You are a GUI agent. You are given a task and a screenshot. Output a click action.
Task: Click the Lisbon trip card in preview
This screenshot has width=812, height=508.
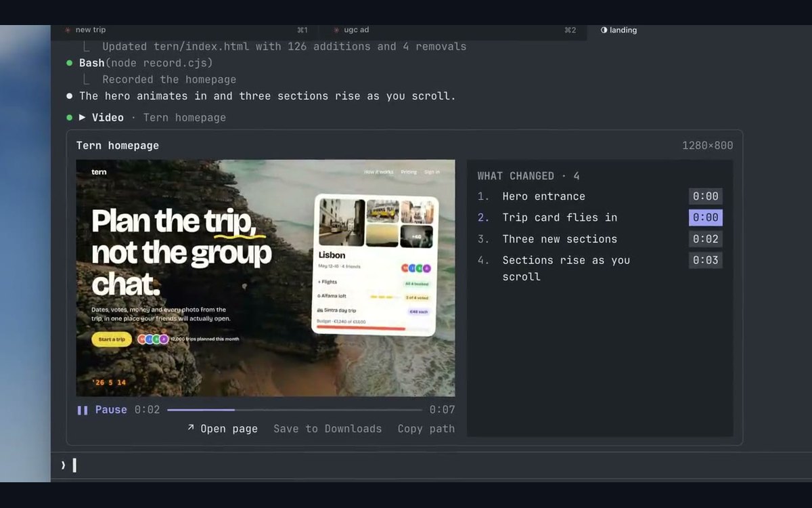click(x=375, y=265)
